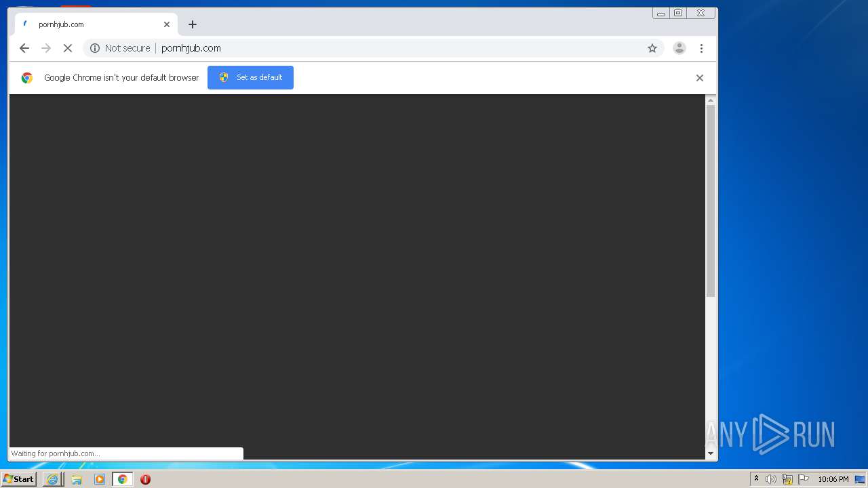Click the page scrollbar up arrow

[x=711, y=100]
